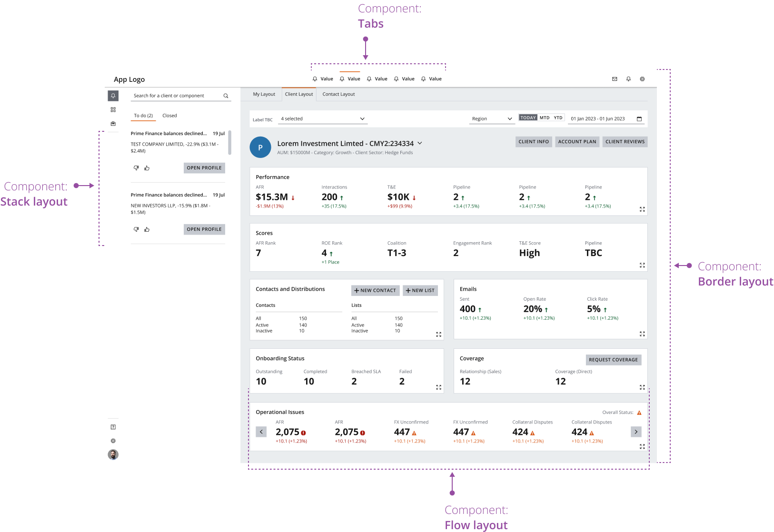Expand the Lorem Investment Limted client chevron
The width and height of the screenshot is (774, 532).
[420, 143]
